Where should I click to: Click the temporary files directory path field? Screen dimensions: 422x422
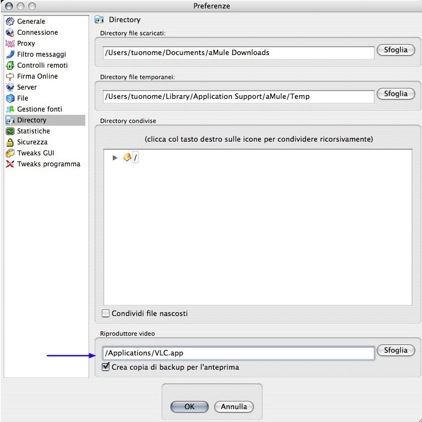pyautogui.click(x=239, y=97)
